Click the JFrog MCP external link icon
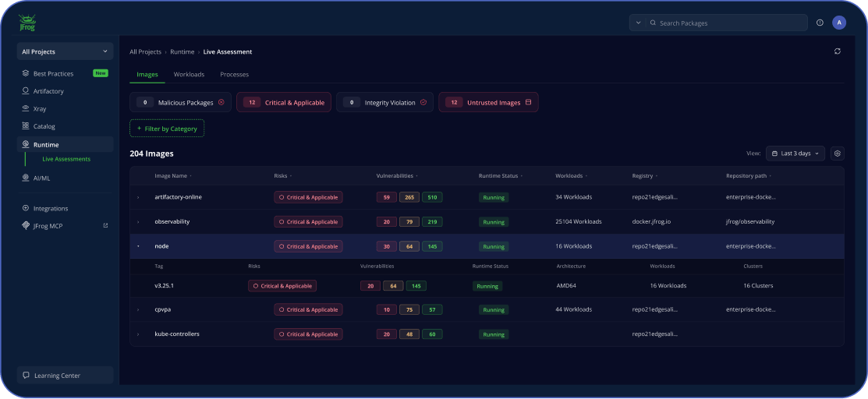868x399 pixels. coord(106,226)
